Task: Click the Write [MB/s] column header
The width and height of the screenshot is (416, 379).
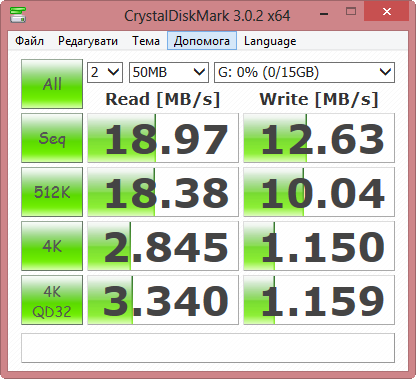Action: point(319,99)
